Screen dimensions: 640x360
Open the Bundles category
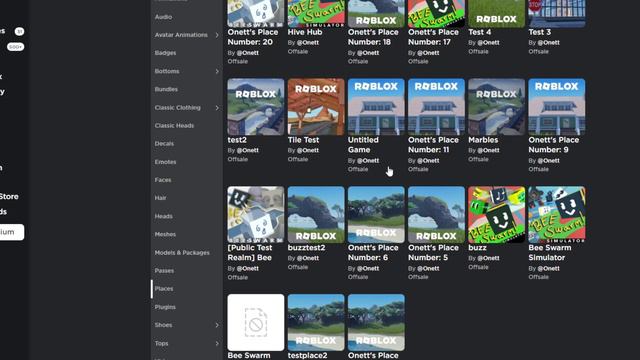tap(166, 89)
